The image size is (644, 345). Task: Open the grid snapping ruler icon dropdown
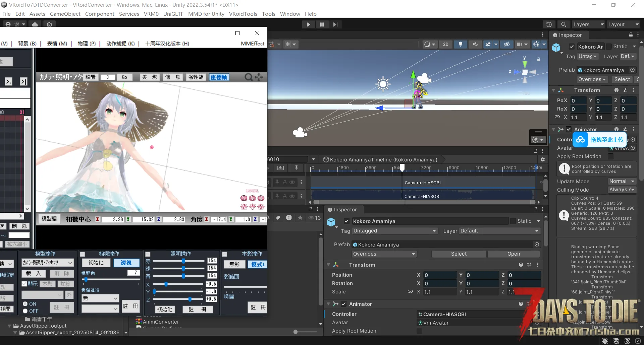click(x=290, y=44)
